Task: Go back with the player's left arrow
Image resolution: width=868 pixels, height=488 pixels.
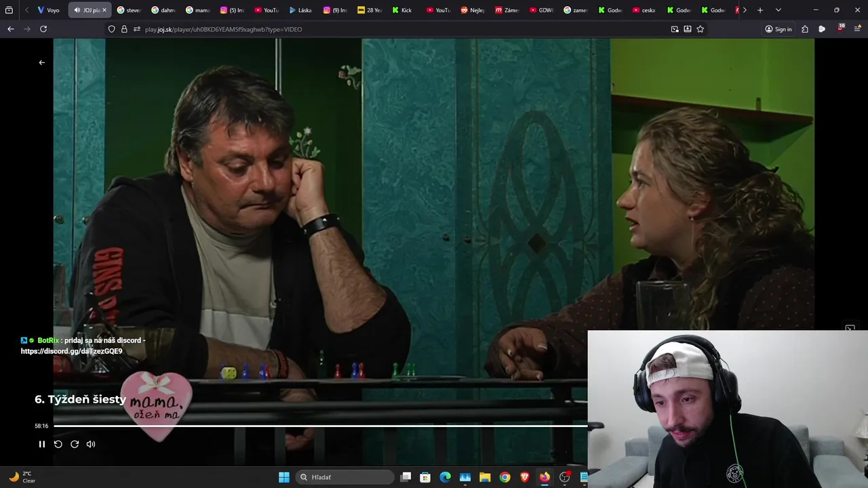Action: (42, 62)
